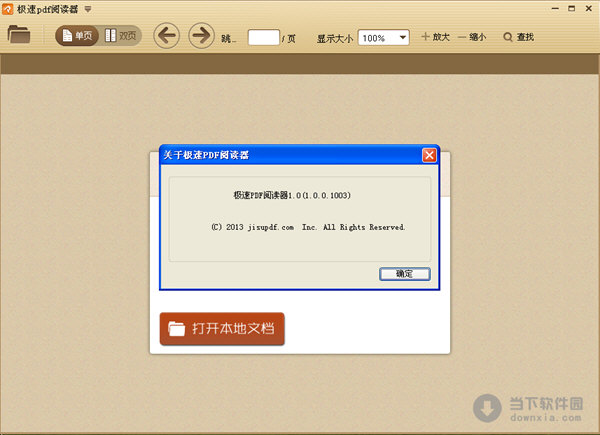The image size is (600, 435).
Task: Focus the page number jump field
Action: (x=264, y=37)
